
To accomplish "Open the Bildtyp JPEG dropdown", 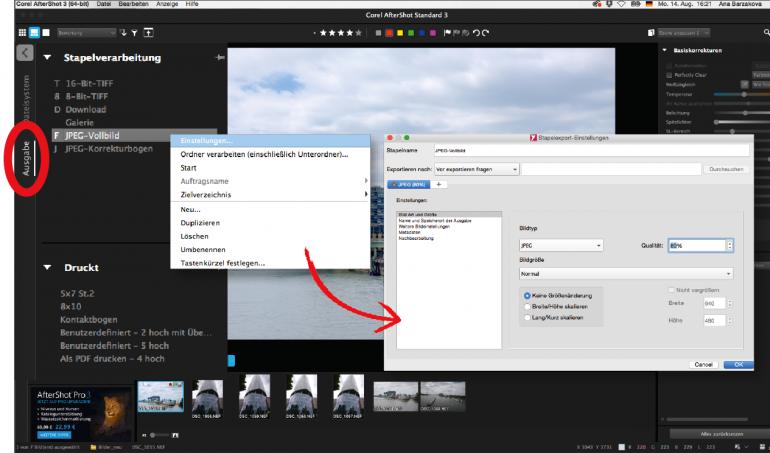I will 561,245.
